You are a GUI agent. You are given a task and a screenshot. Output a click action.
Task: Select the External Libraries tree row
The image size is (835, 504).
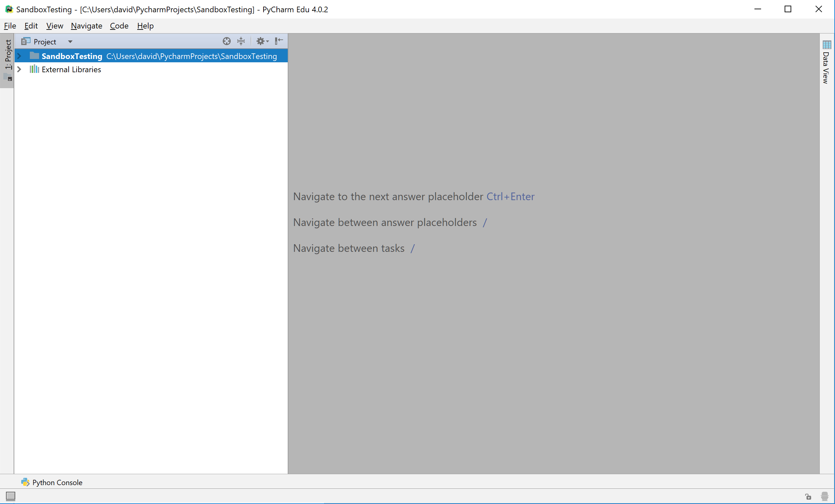click(x=151, y=70)
